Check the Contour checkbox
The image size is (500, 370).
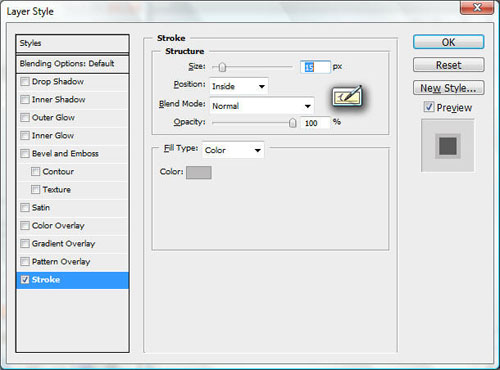(x=35, y=172)
